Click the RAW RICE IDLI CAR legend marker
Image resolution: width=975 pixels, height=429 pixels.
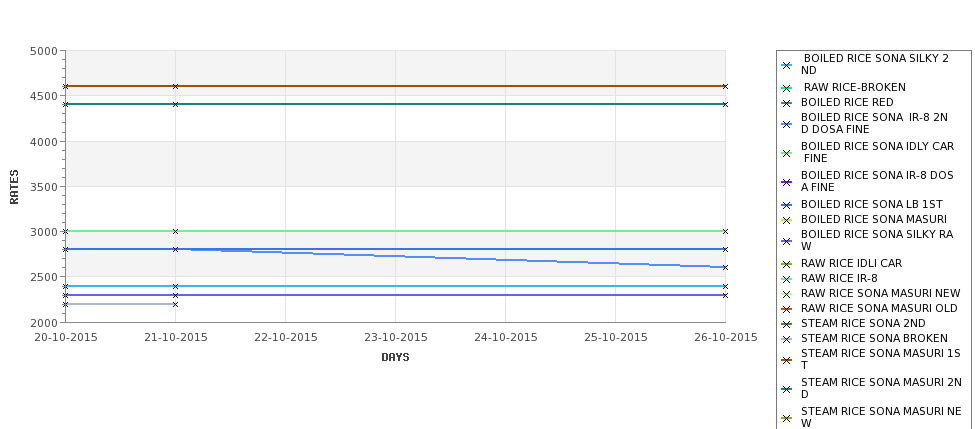click(787, 264)
